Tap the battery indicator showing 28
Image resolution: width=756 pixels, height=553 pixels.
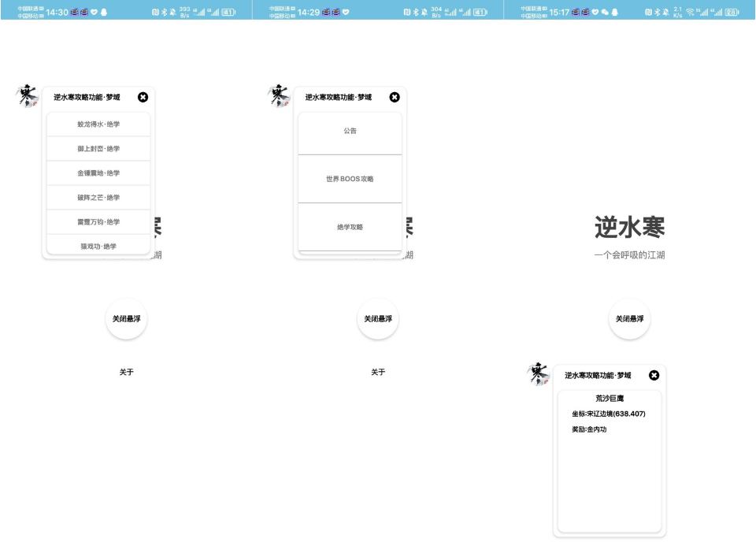[732, 12]
